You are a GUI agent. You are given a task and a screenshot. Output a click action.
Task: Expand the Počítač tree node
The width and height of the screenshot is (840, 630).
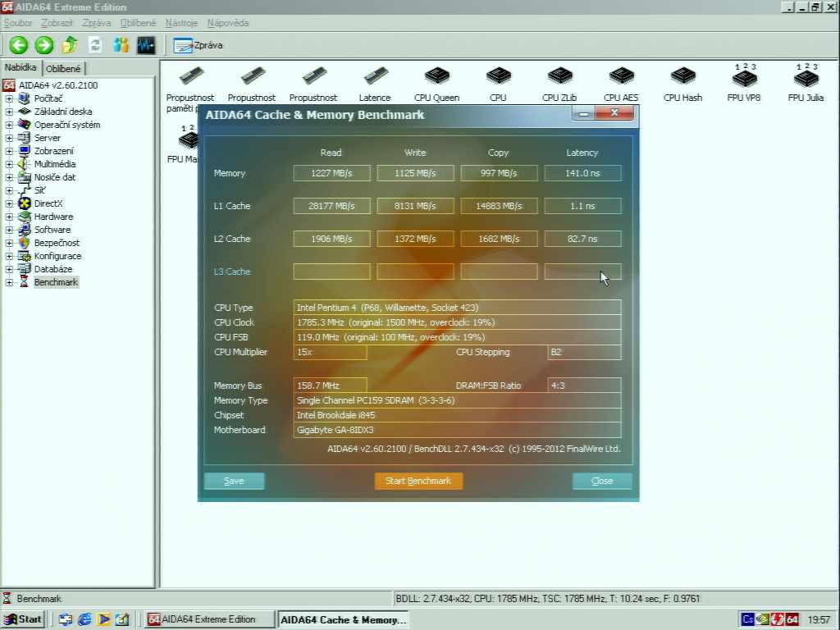(9, 98)
